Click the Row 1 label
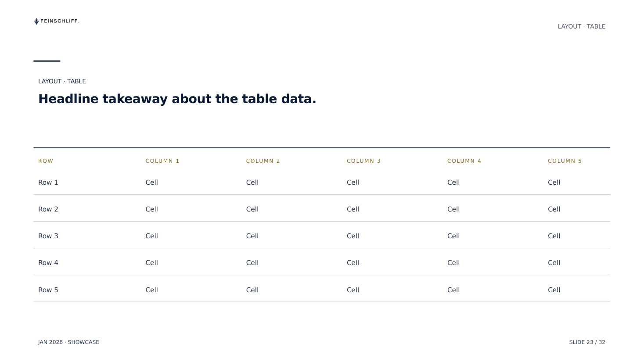644x362 pixels. (x=48, y=183)
